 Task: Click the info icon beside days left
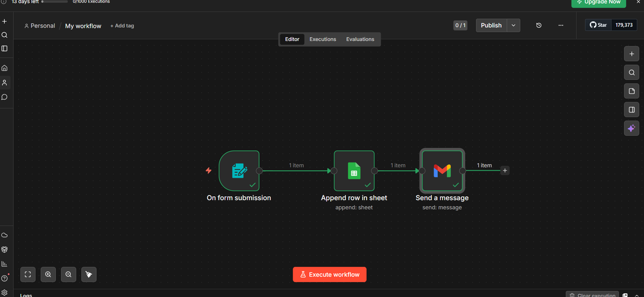tap(3, 2)
